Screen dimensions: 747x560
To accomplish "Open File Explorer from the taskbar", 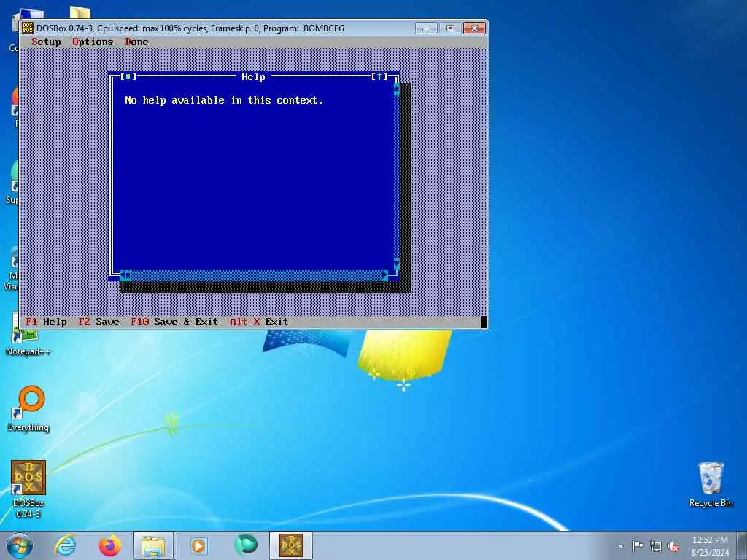I will [x=155, y=545].
